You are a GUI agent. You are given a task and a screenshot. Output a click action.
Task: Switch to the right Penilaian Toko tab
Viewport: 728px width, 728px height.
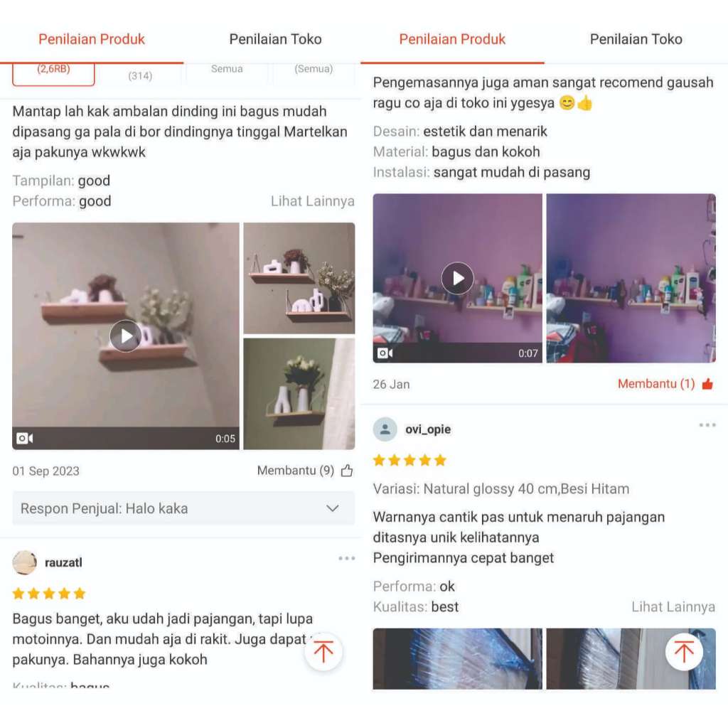[x=636, y=39]
